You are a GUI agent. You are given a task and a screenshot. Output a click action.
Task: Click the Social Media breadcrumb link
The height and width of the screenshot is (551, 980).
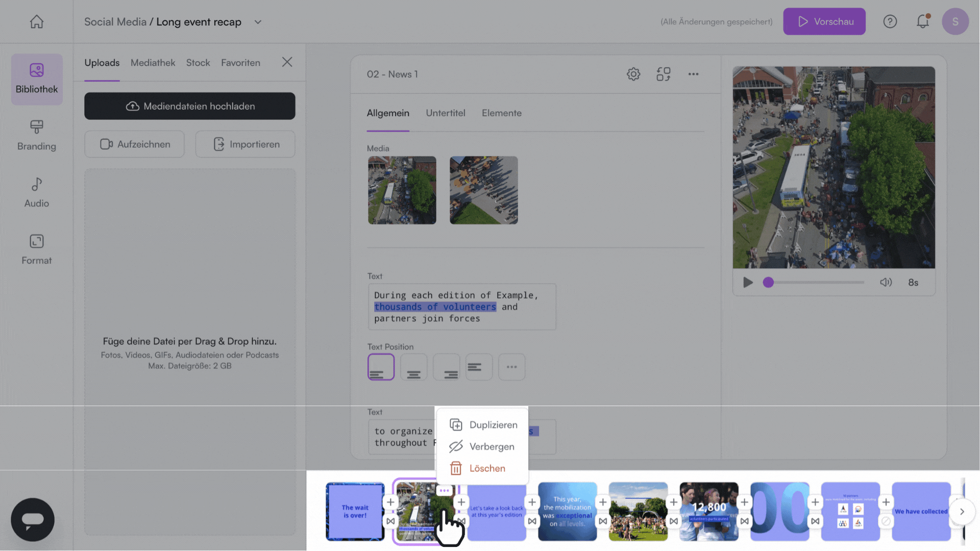click(x=115, y=22)
